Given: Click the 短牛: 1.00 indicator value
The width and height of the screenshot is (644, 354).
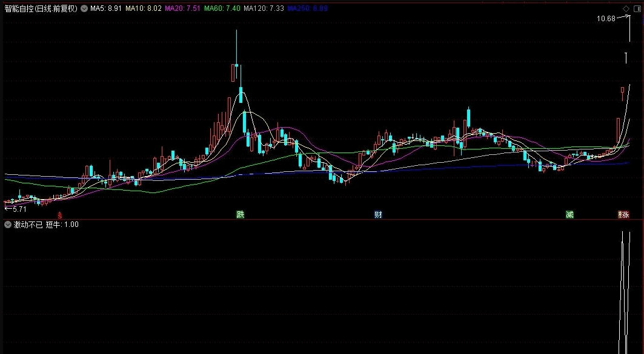Looking at the screenshot, I should coord(62,225).
